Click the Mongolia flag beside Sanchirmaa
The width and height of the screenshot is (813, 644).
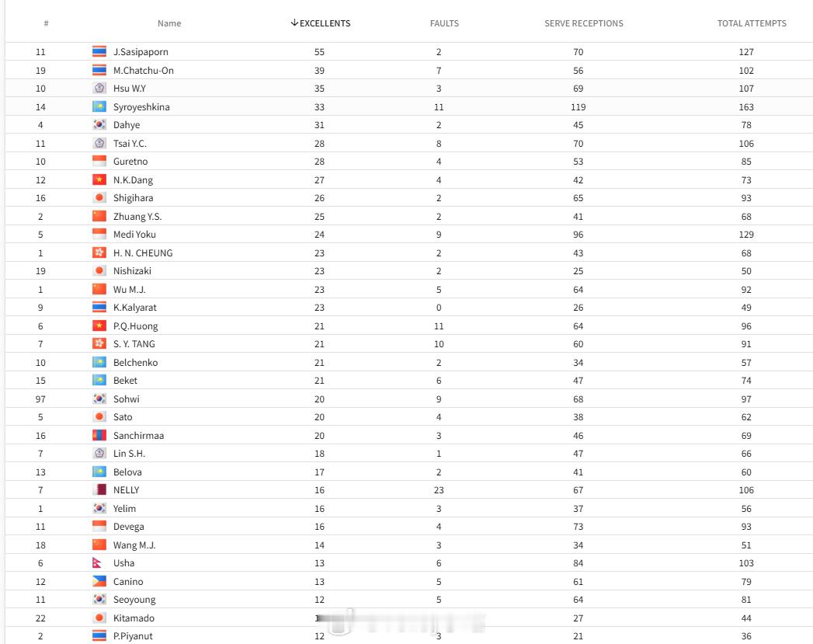[x=99, y=436]
